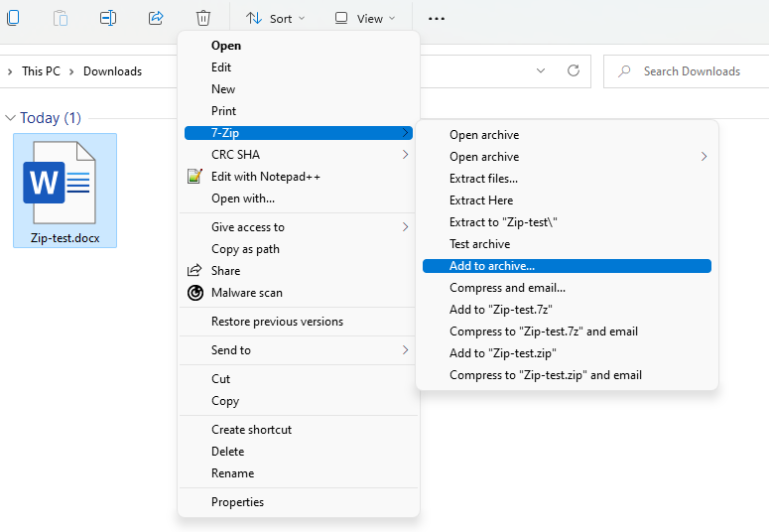Expand address bar history chevron
The height and width of the screenshot is (532, 769).
(541, 71)
